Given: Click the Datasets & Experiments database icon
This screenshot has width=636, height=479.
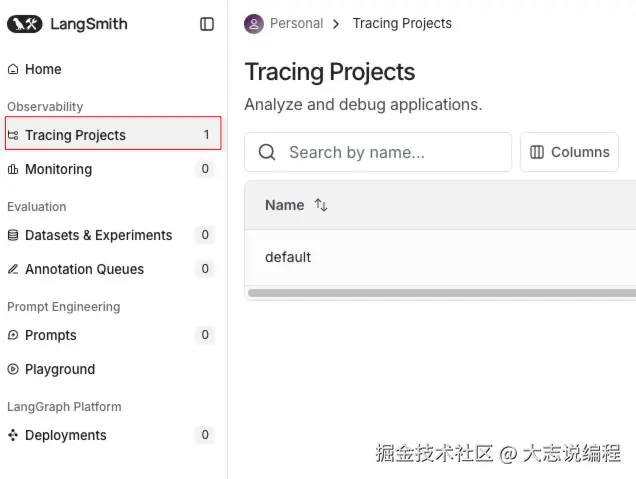Looking at the screenshot, I should click(x=13, y=235).
